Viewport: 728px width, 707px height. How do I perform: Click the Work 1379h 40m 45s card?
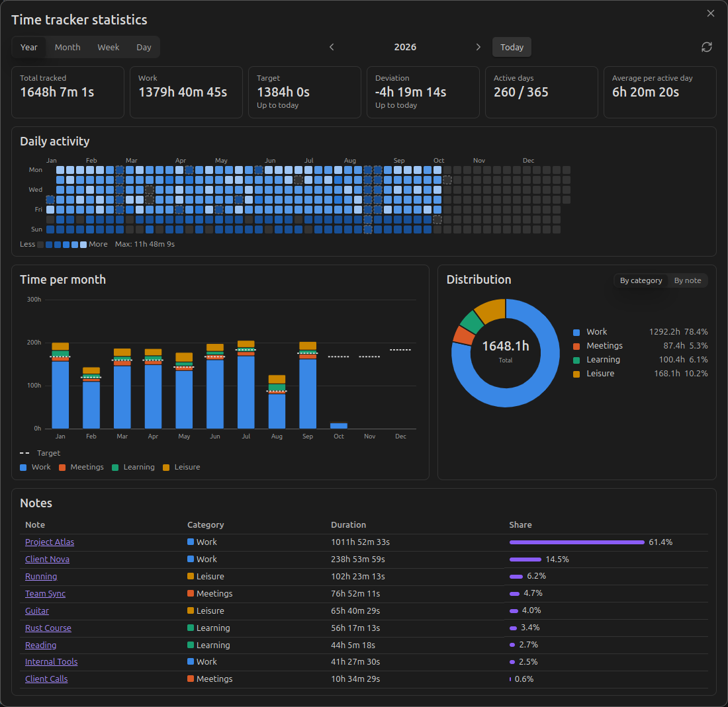pyautogui.click(x=186, y=93)
